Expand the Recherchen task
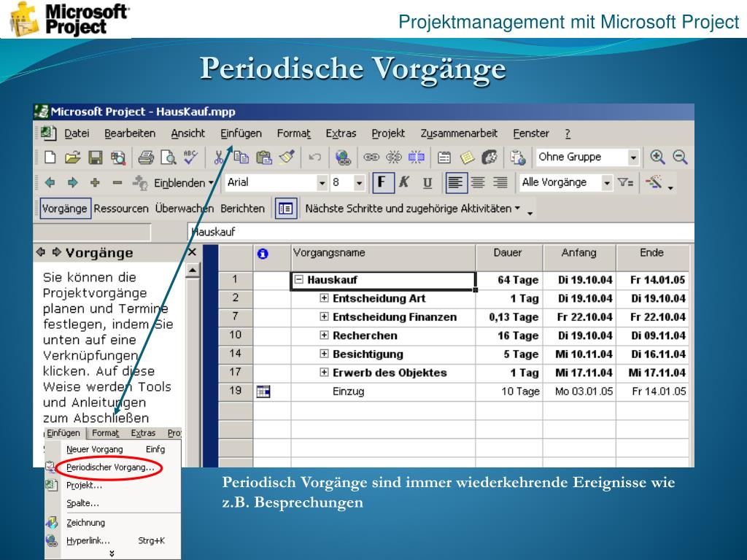747x560 pixels. 324,335
